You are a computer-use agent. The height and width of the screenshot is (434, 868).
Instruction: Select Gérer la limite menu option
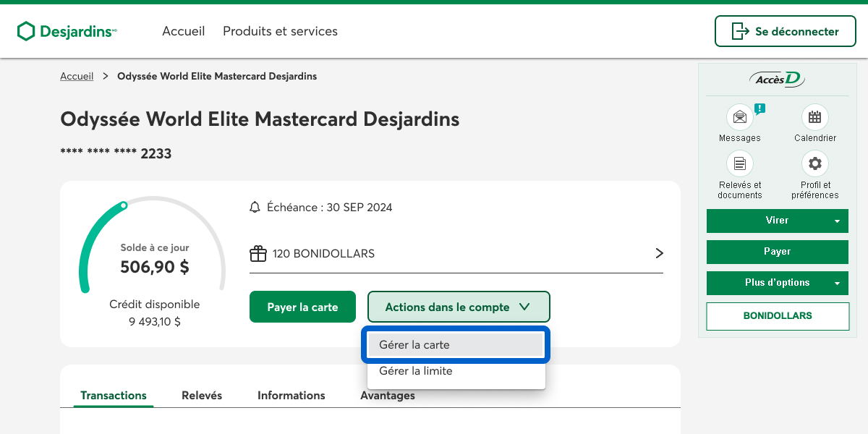(x=456, y=371)
